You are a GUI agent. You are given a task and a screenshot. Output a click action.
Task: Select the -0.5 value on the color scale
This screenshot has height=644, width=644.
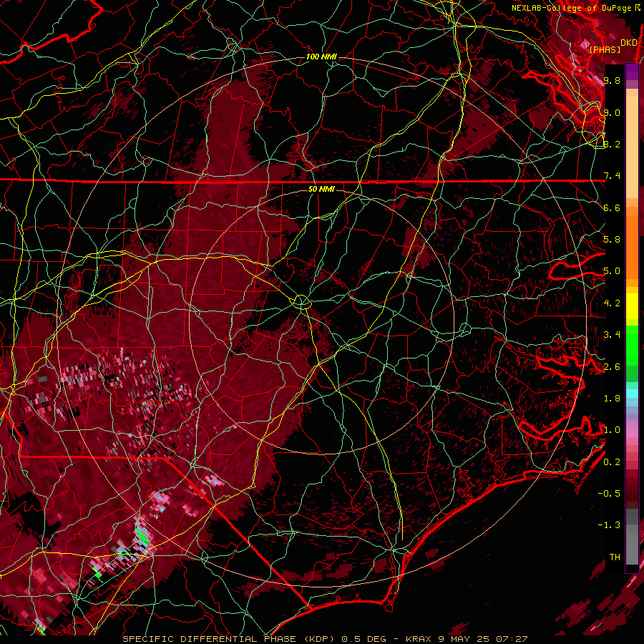pyautogui.click(x=609, y=494)
